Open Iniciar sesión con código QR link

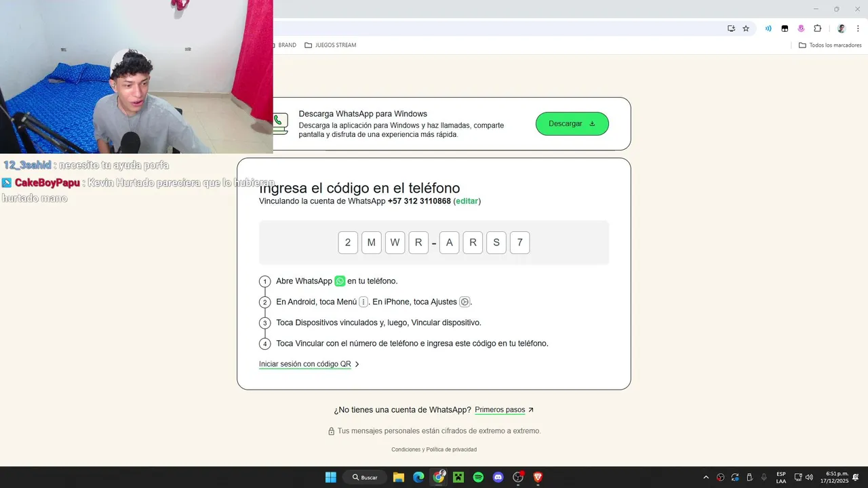[x=309, y=364]
